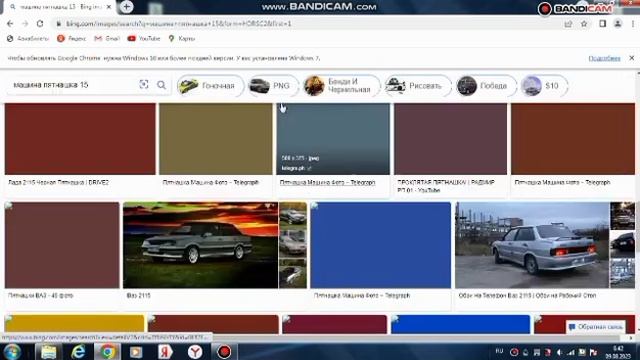Open File Explorer from taskbar

[x=48, y=352]
